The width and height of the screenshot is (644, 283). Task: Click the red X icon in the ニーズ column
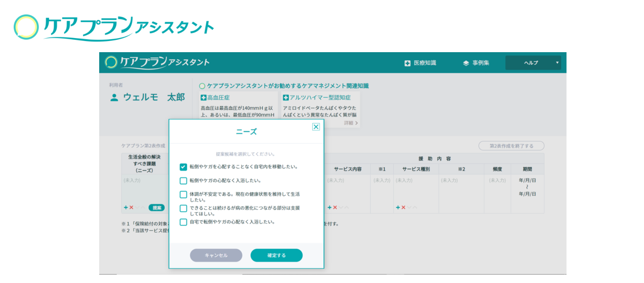pos(131,208)
